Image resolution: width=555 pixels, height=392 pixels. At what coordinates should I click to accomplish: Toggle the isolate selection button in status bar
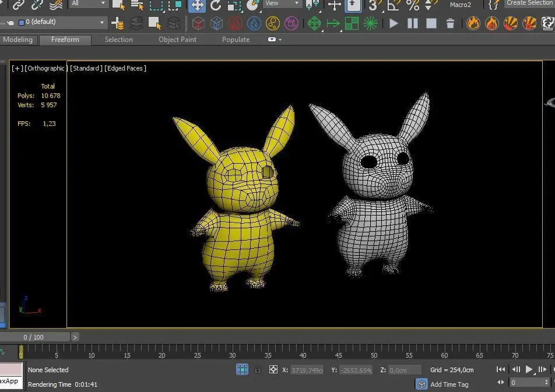point(242,369)
